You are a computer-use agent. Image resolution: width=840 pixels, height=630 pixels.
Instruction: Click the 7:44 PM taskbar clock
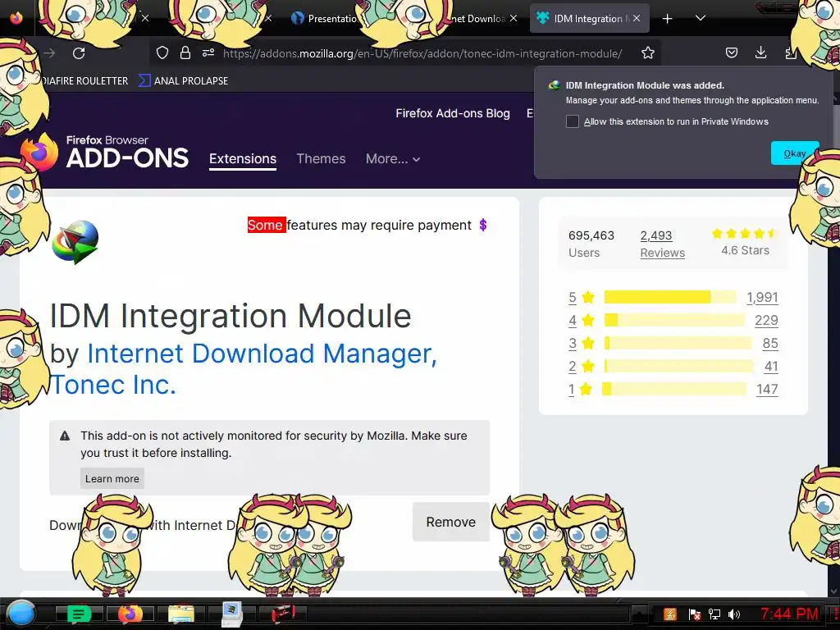[790, 614]
